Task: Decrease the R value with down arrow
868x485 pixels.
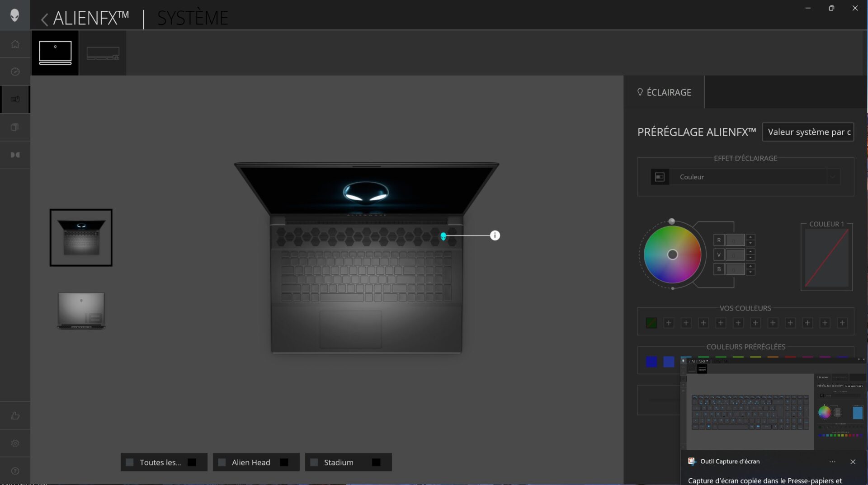Action: [750, 243]
